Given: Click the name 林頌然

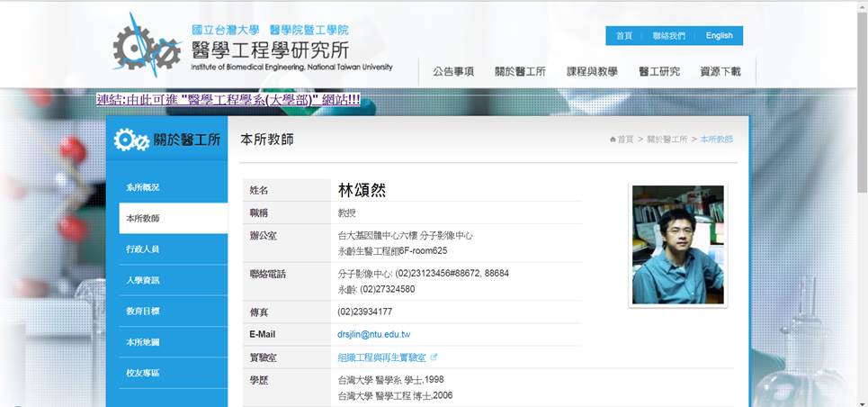Looking at the screenshot, I should (x=362, y=190).
